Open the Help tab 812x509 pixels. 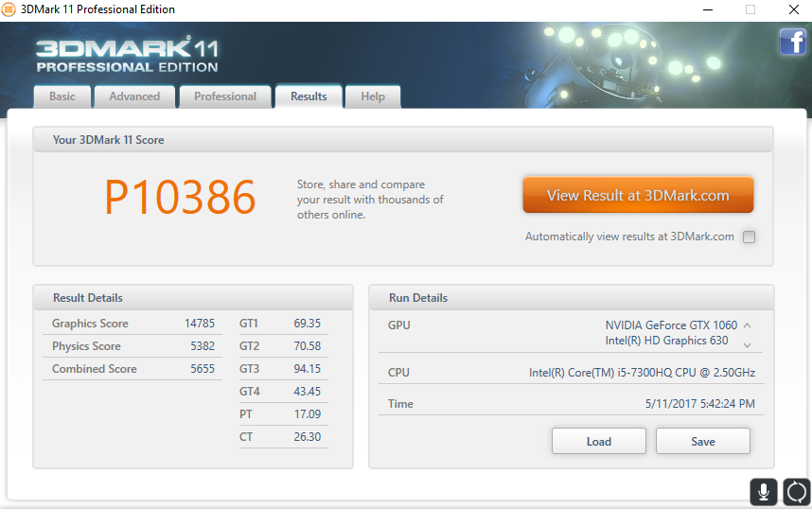[x=373, y=97]
